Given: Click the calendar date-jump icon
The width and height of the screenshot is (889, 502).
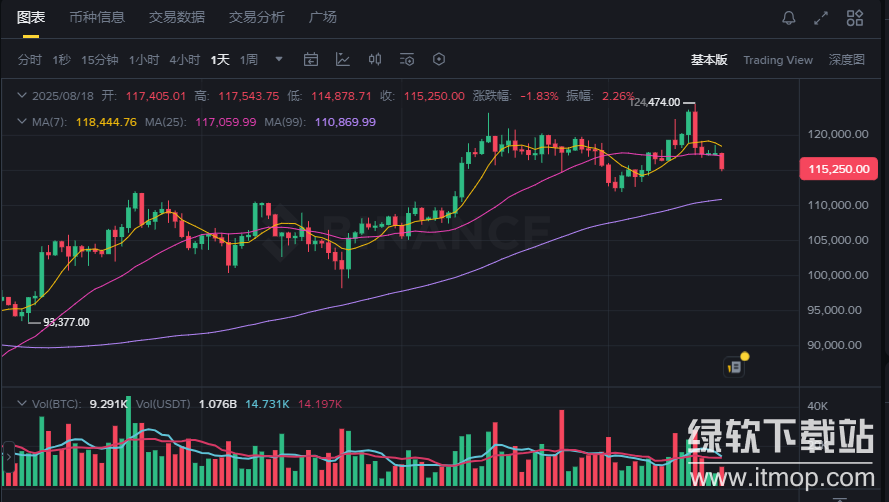Looking at the screenshot, I should click(x=311, y=60).
